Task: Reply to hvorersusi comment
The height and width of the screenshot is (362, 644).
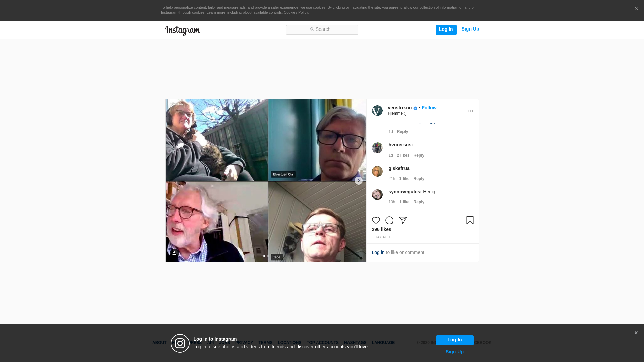Action: pos(419,155)
